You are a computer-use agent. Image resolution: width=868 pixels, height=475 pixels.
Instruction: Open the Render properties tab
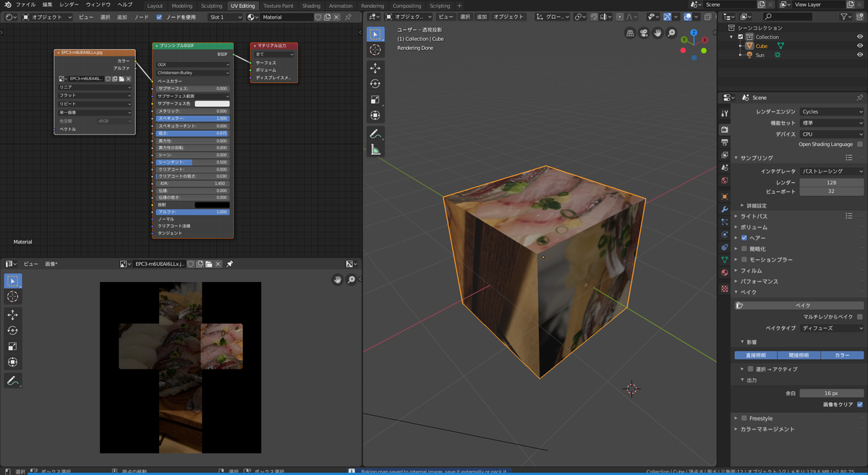725,129
